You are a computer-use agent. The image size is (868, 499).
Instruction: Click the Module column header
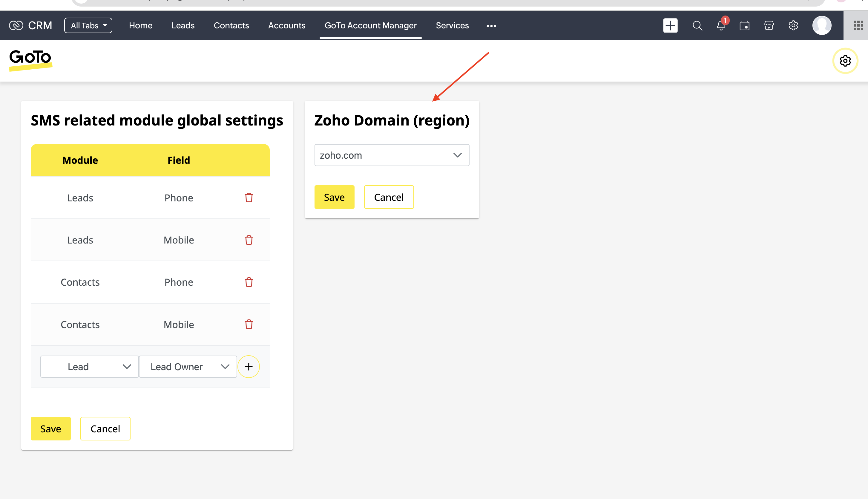(80, 160)
